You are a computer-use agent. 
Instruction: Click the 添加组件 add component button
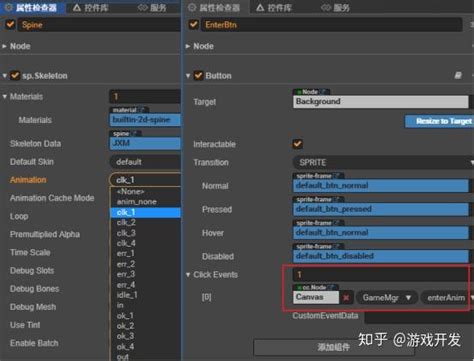click(x=333, y=348)
